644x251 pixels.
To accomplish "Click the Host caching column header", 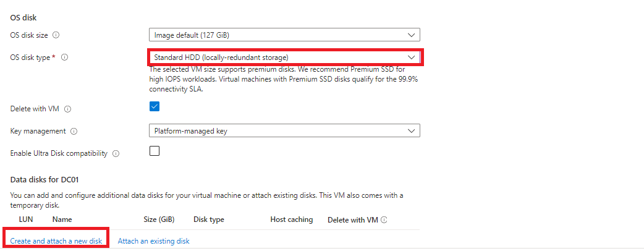I will (x=292, y=219).
